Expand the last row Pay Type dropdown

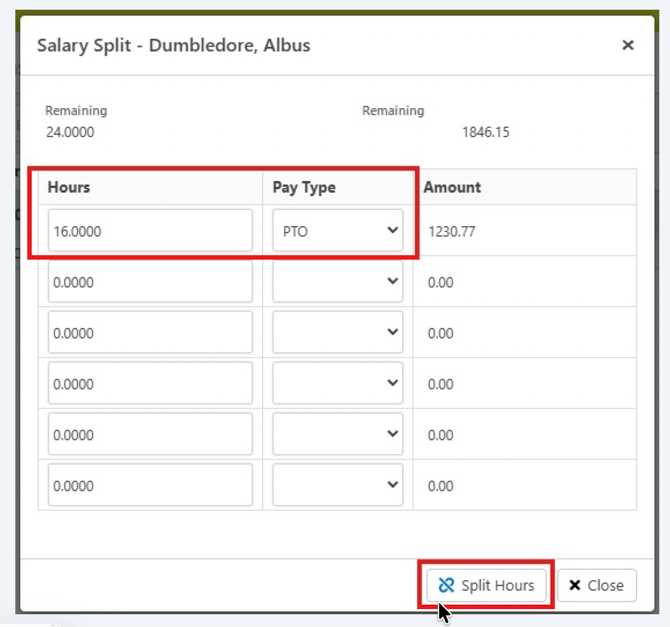(337, 486)
